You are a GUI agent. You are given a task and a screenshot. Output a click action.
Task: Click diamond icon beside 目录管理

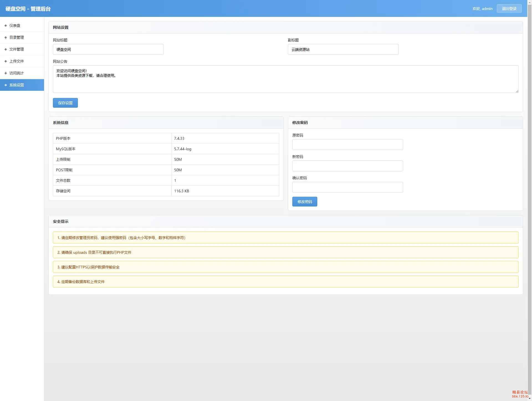click(6, 37)
